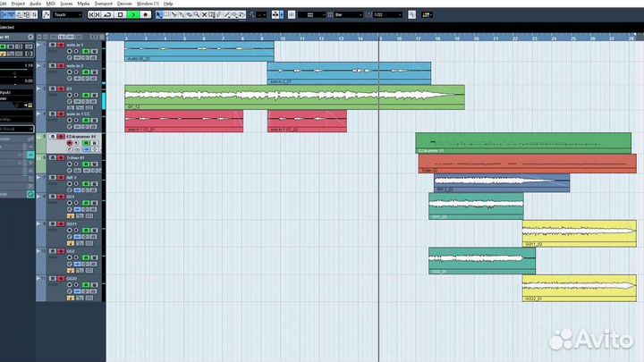Click the Riff 2 track name
The height and width of the screenshot is (362, 644).
pos(73,178)
